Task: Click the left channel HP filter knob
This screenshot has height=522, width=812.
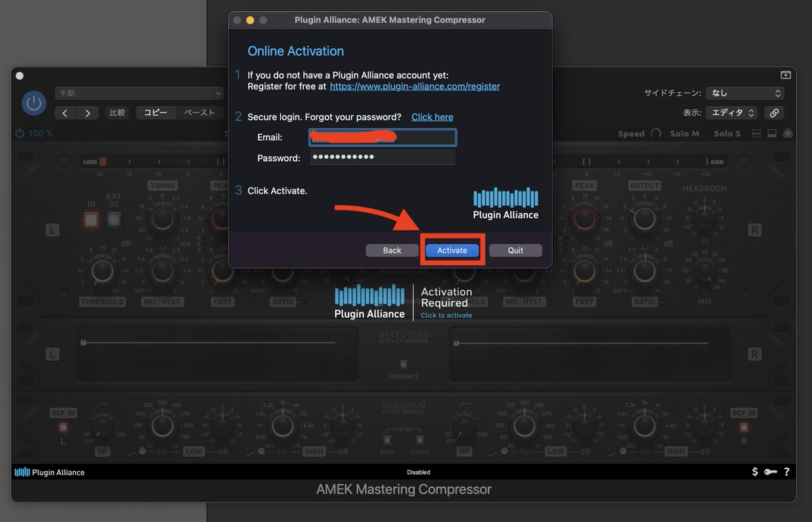Action: 102,426
